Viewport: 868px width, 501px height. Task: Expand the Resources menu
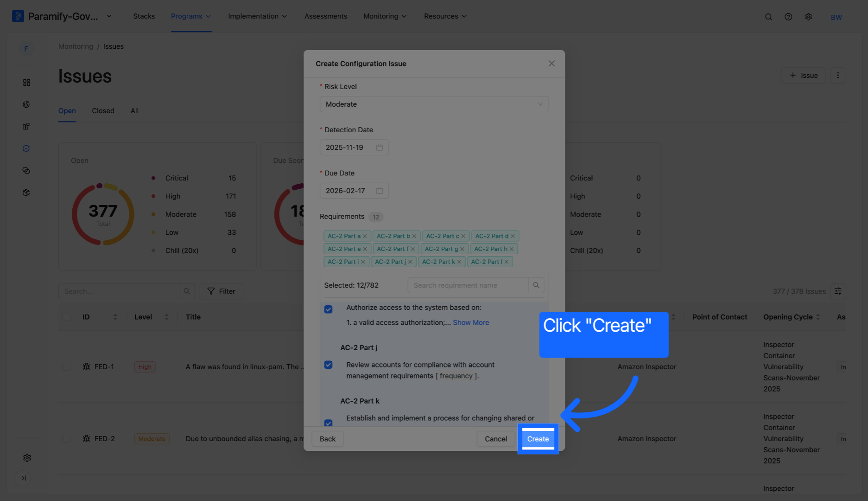coord(445,16)
